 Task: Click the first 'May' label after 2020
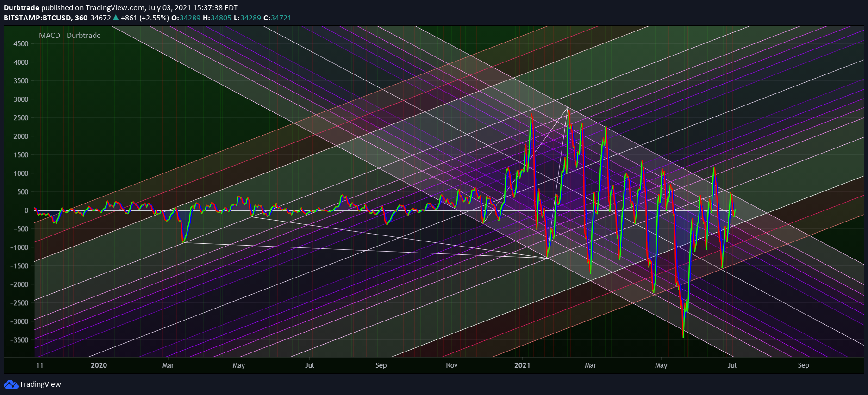[239, 365]
